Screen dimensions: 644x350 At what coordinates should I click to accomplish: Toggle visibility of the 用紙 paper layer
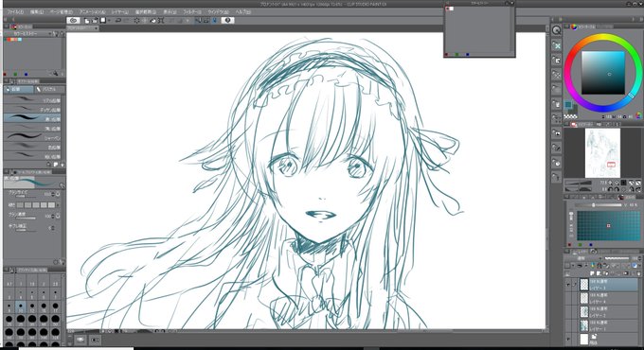pyautogui.click(x=568, y=339)
